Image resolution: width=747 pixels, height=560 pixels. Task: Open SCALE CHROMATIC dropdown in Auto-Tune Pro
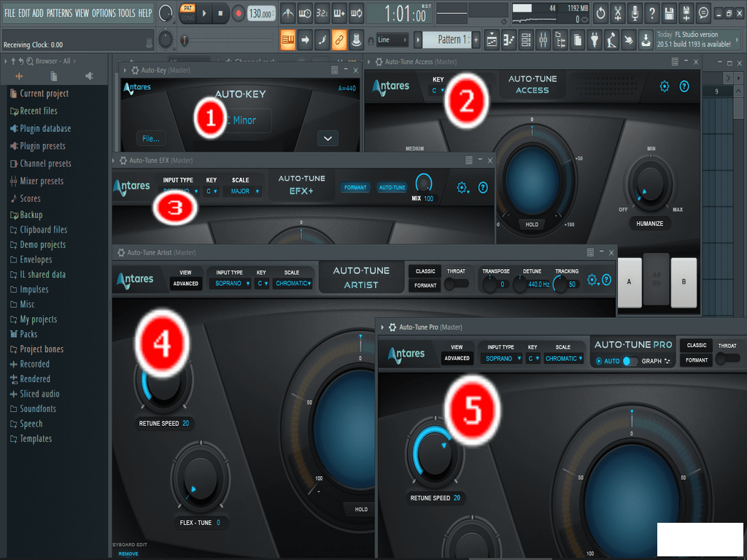point(564,359)
